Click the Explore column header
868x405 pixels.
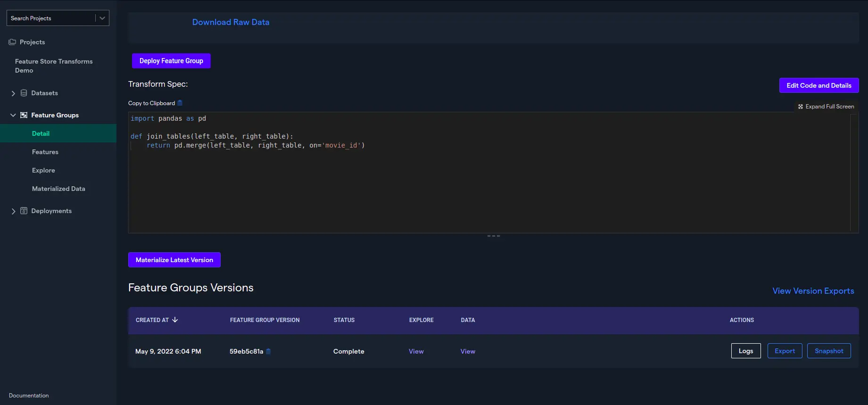click(421, 320)
